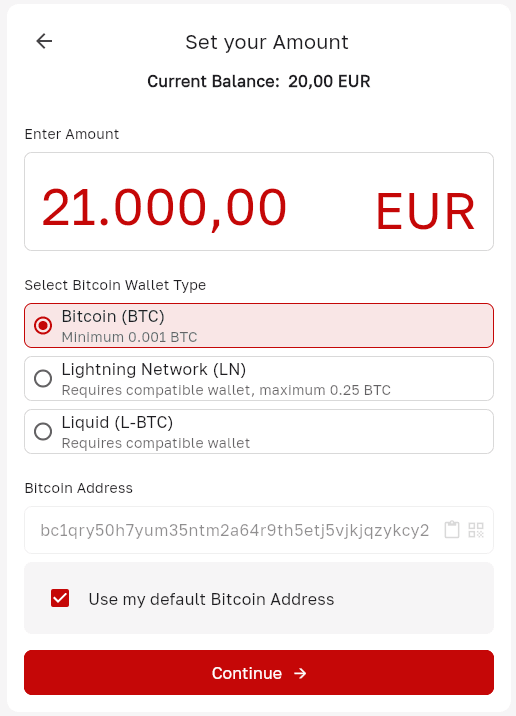
Task: Scan address with the QR code icon
Action: click(476, 530)
